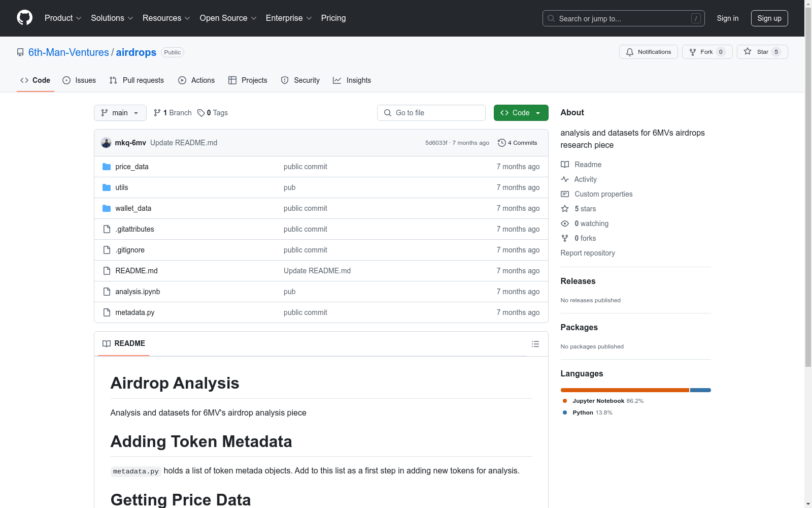Expand the green Code dropdown button
Screen dimensions: 812x508
pos(521,113)
